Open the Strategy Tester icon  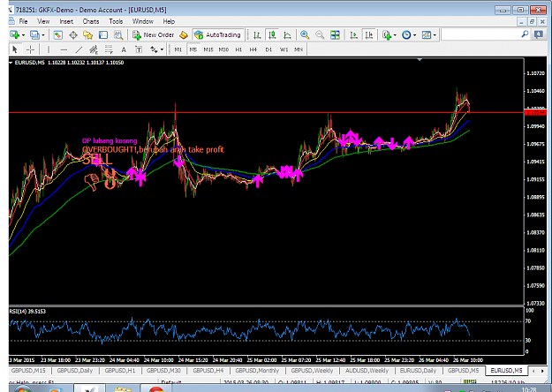click(118, 34)
